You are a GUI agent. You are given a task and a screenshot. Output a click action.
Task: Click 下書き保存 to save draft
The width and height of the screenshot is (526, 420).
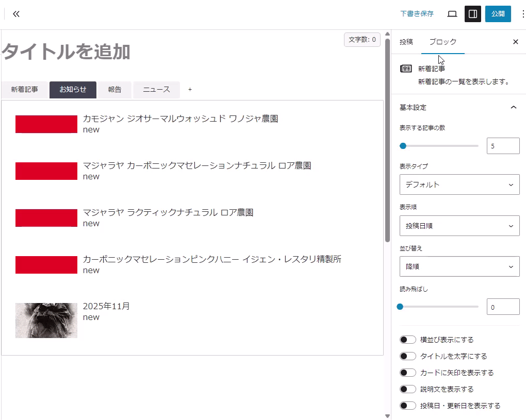[x=417, y=14]
